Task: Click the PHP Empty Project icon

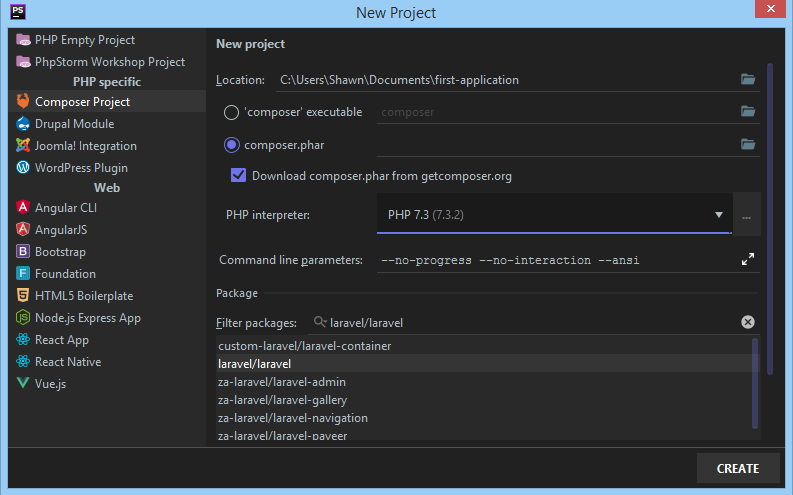Action: tap(23, 39)
